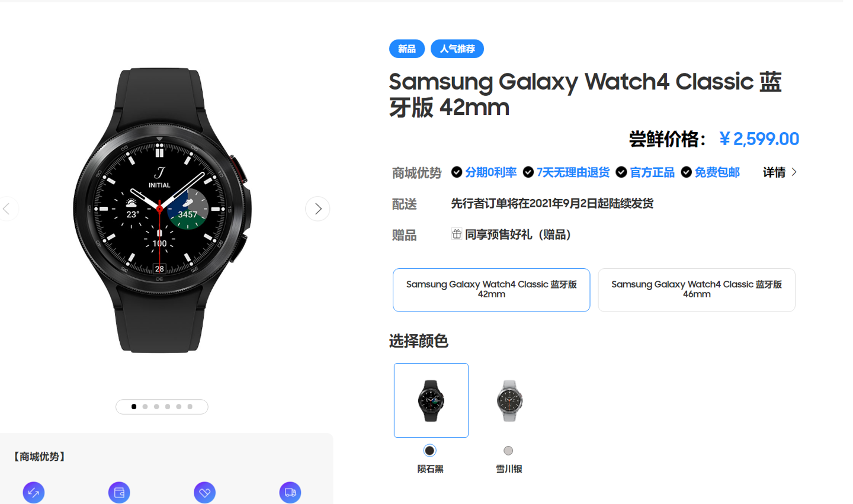Jump to the last carousel dot
Image resolution: width=853 pixels, height=504 pixels.
190,406
